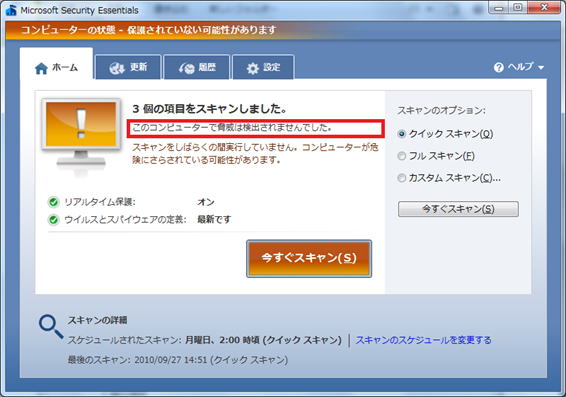Image resolution: width=566 pixels, height=397 pixels.
Task: Click the green check beside リアルタイム保護
Action: (x=53, y=202)
